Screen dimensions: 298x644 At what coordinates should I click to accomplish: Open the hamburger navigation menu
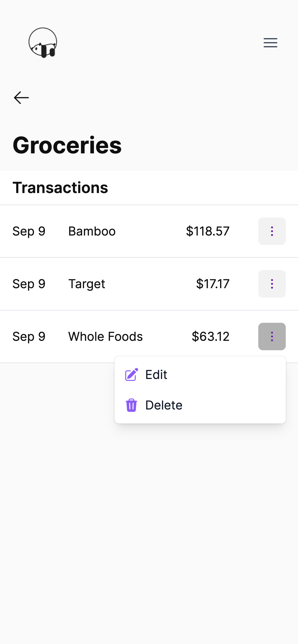coord(270,43)
